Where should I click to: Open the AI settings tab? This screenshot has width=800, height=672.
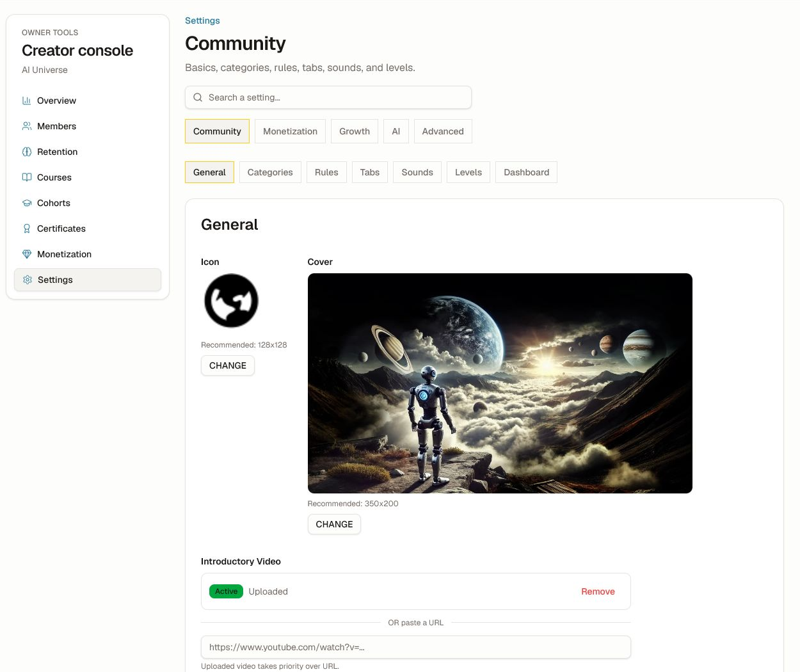396,131
